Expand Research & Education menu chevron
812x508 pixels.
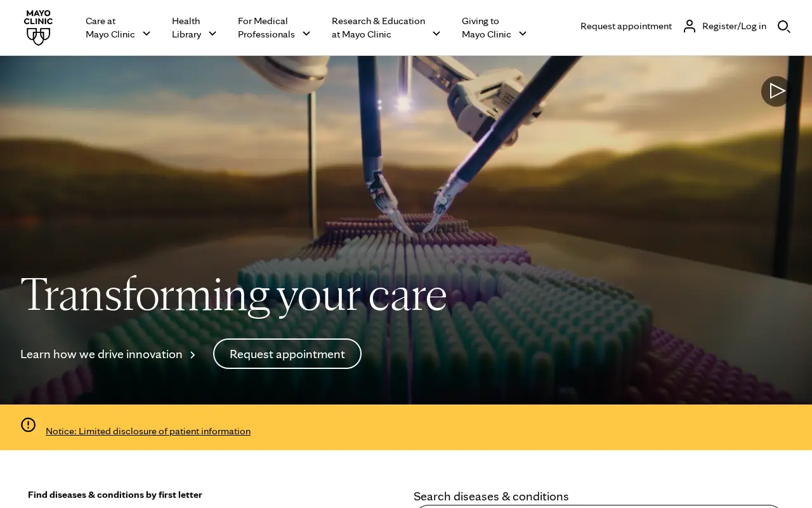[436, 34]
